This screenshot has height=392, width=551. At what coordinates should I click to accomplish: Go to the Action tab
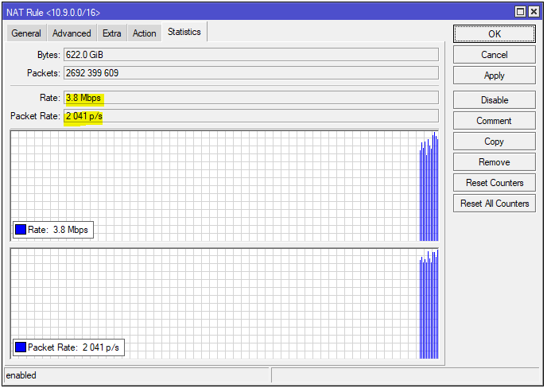click(145, 33)
